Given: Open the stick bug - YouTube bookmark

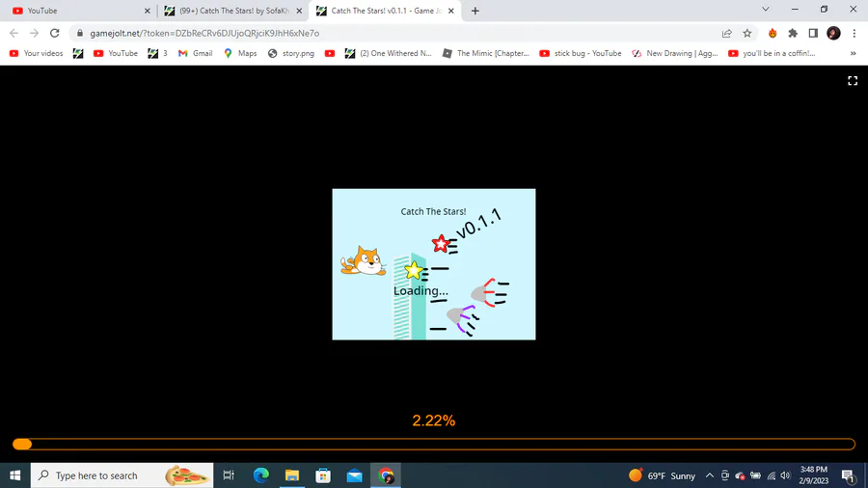Looking at the screenshot, I should coord(581,54).
